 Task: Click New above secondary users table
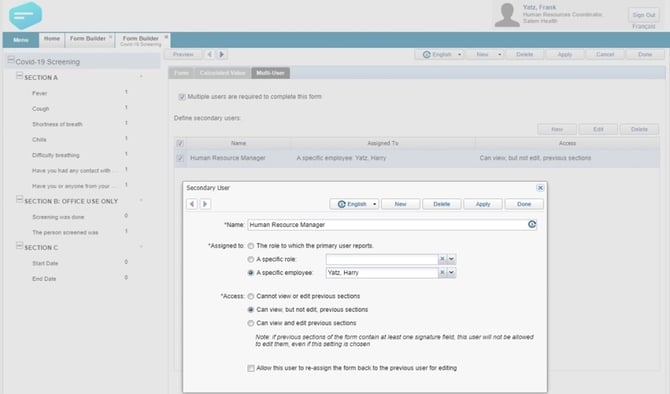click(x=557, y=129)
